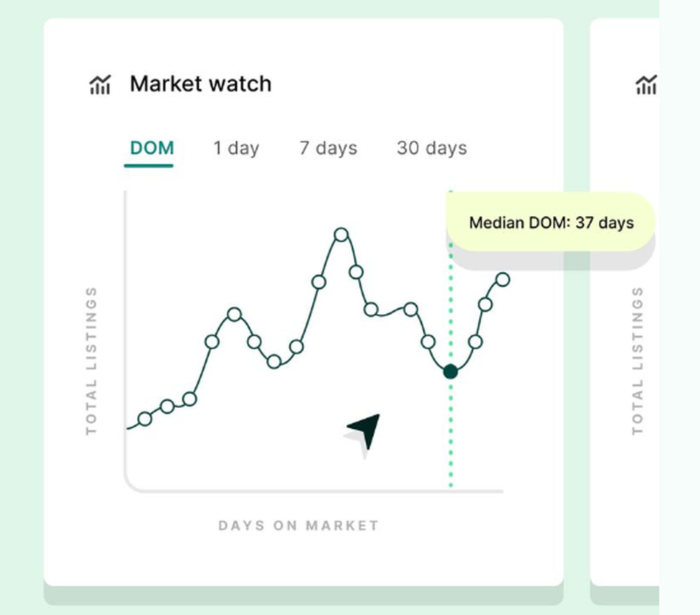The image size is (700, 615).
Task: Open the 30 days tab
Action: click(432, 148)
